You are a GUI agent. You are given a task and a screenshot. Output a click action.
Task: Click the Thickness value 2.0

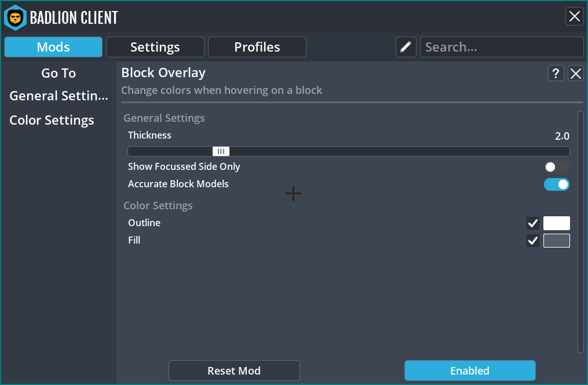pos(562,136)
